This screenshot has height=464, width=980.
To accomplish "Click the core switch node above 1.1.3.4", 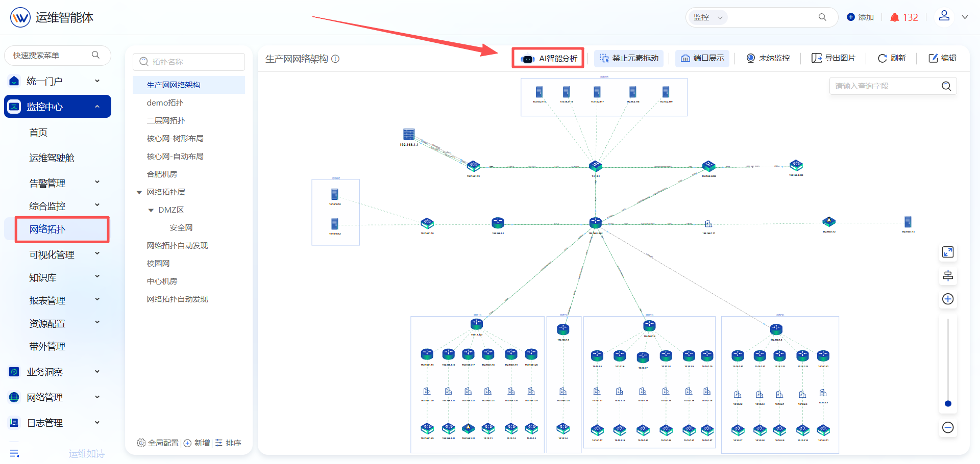I will [596, 166].
